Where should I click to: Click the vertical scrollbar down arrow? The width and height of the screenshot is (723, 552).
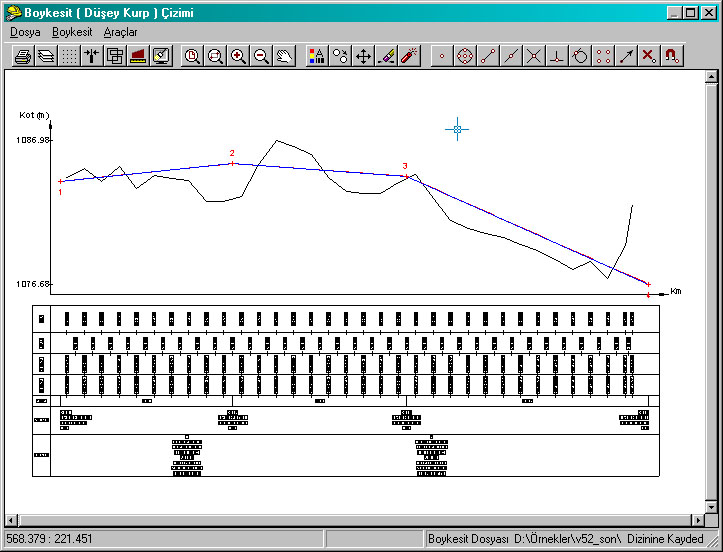(x=714, y=504)
